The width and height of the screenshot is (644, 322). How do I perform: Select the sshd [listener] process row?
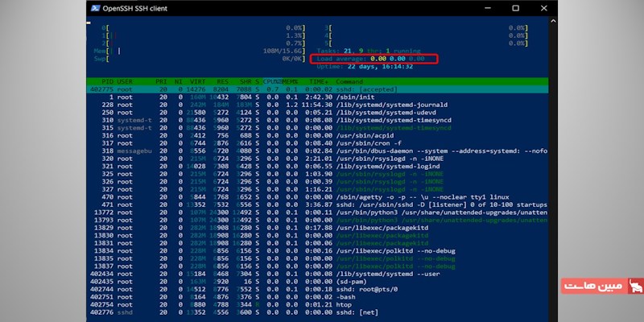pyautogui.click(x=317, y=204)
